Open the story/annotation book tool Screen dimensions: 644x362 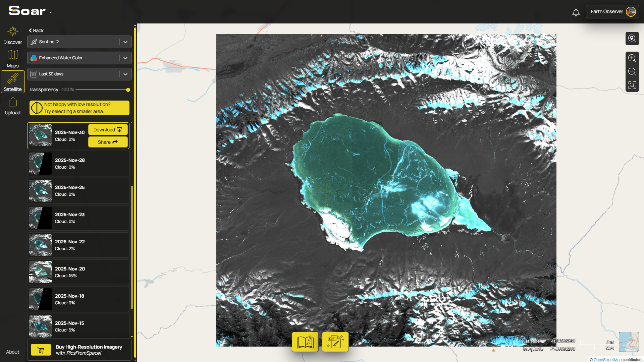305,342
